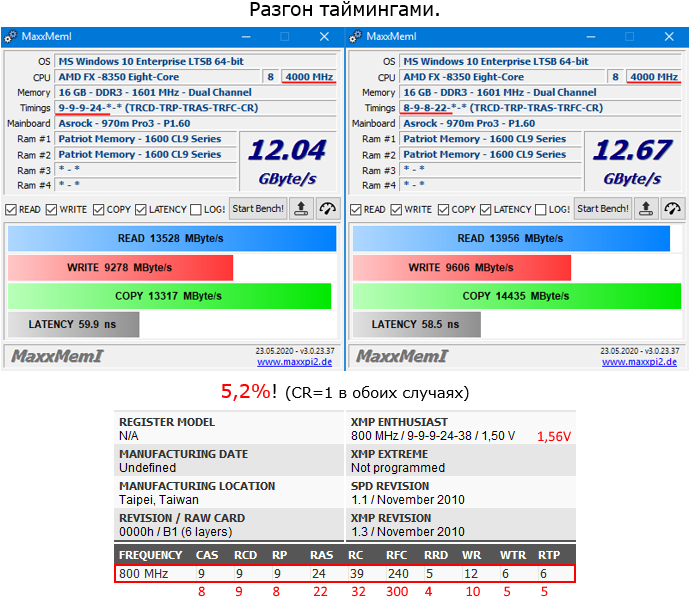Click Taipei, Taiwan manufacturing location
This screenshot has height=599, width=691.
[159, 500]
